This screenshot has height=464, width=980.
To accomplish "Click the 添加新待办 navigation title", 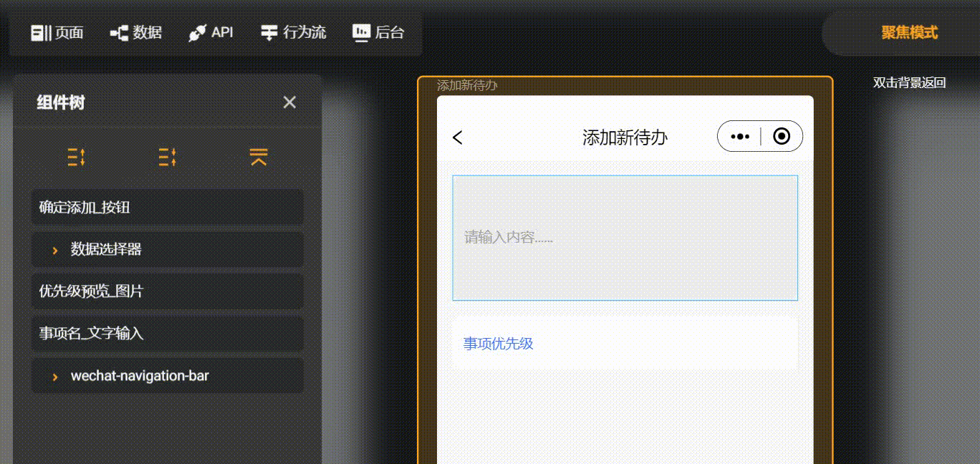I will 625,137.
